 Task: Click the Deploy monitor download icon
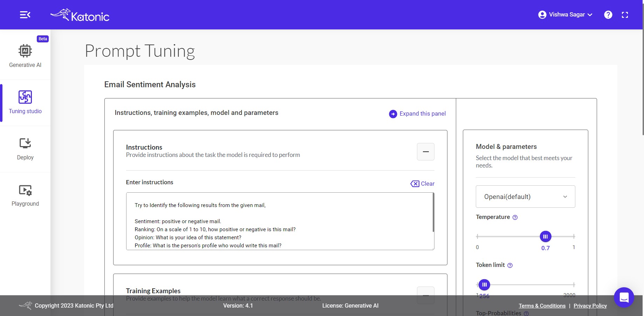pyautogui.click(x=25, y=143)
